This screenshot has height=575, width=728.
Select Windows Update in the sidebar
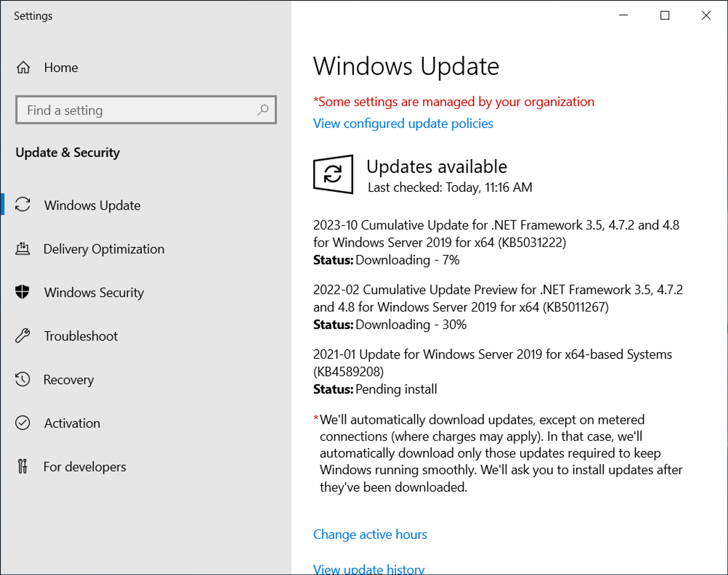point(92,205)
